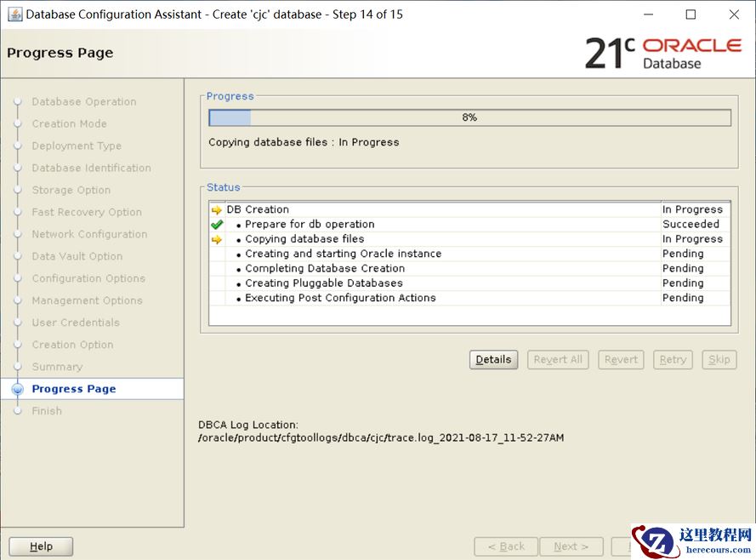Click 'Copying database files : In Progress' message

coord(304,142)
